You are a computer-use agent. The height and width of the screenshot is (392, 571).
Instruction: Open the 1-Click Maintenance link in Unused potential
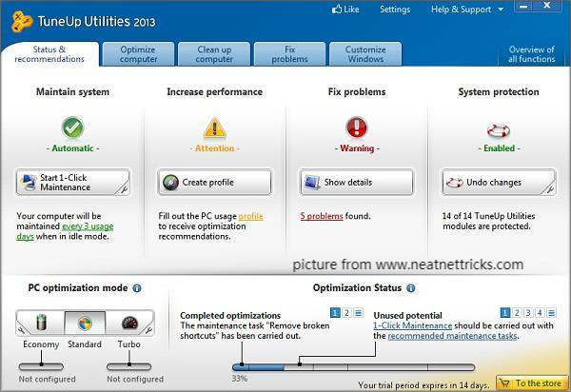click(413, 325)
